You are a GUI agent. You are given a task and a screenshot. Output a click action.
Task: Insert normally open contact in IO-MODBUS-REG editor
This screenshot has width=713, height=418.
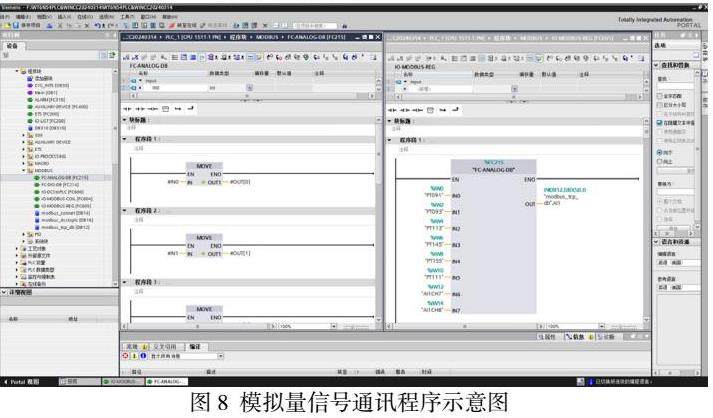pyautogui.click(x=392, y=110)
